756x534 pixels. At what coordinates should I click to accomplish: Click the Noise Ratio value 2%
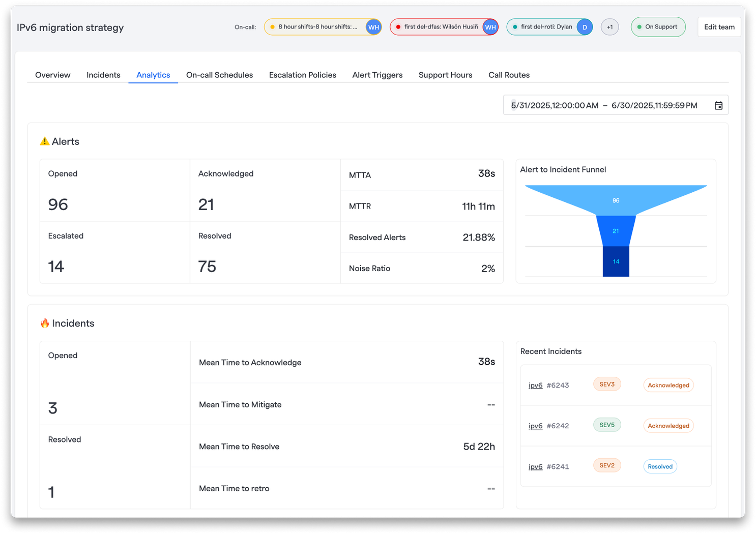pyautogui.click(x=488, y=268)
